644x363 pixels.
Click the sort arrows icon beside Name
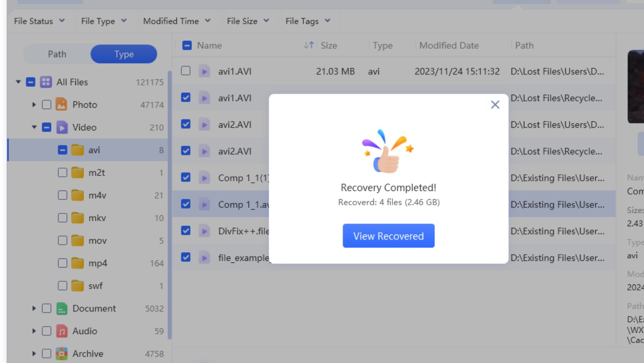point(309,45)
